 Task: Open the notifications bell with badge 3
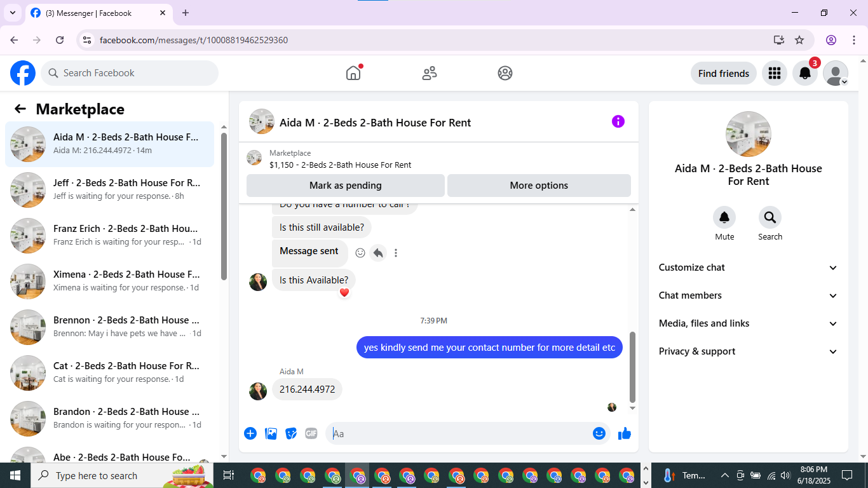804,73
